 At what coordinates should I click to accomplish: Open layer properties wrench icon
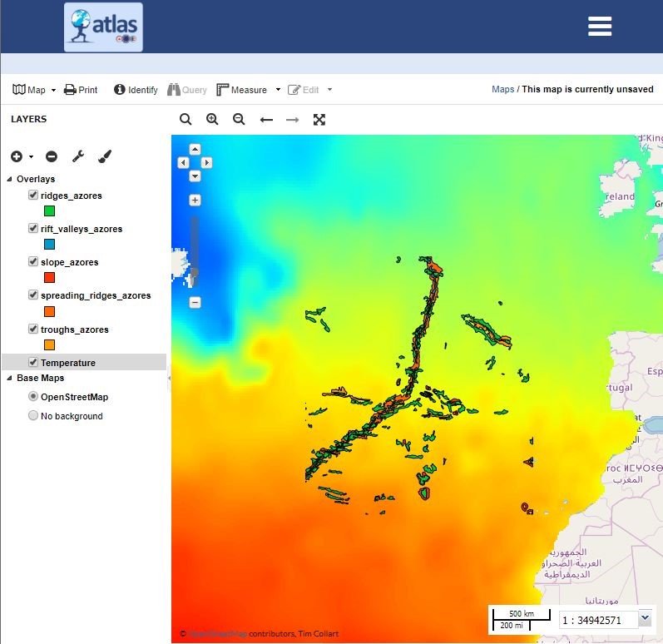[78, 156]
